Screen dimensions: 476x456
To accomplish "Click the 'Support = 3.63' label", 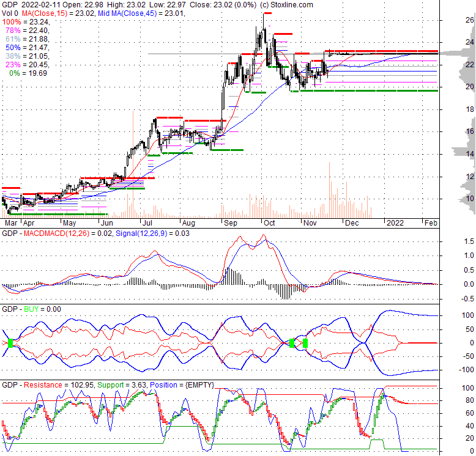I will click(122, 385).
